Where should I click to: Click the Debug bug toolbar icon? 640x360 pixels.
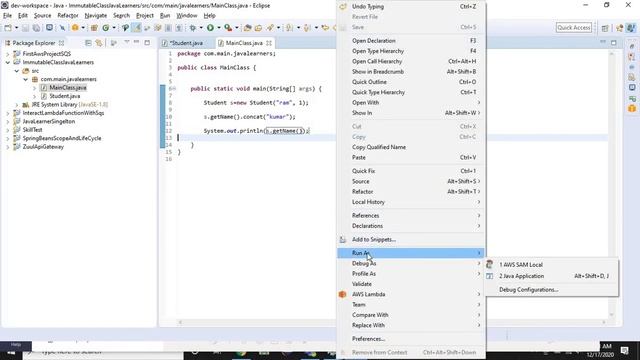click(x=193, y=28)
